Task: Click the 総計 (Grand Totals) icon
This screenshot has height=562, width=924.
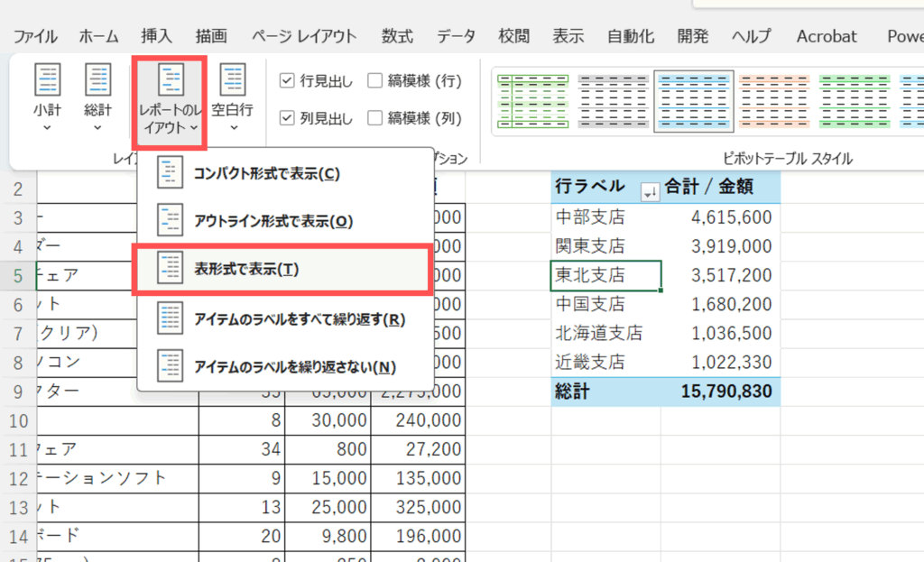Action: (x=97, y=80)
